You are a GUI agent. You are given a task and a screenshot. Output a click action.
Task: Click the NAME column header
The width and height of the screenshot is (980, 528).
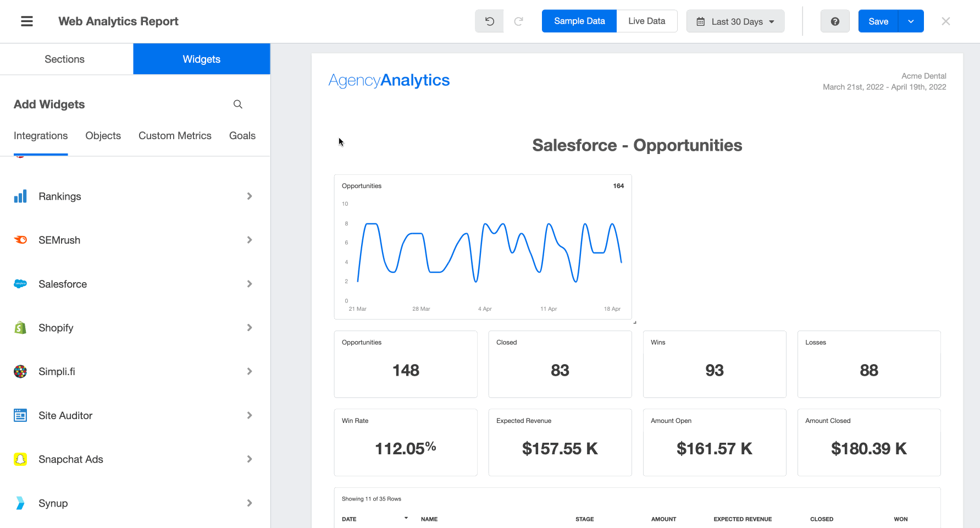429,519
